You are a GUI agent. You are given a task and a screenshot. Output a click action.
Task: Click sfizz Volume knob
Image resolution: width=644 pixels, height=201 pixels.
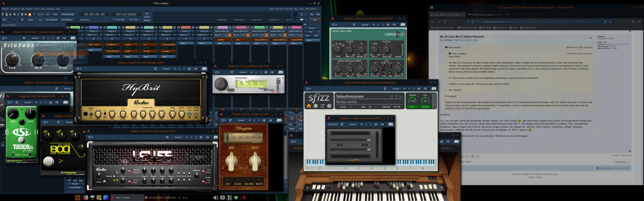413,100
